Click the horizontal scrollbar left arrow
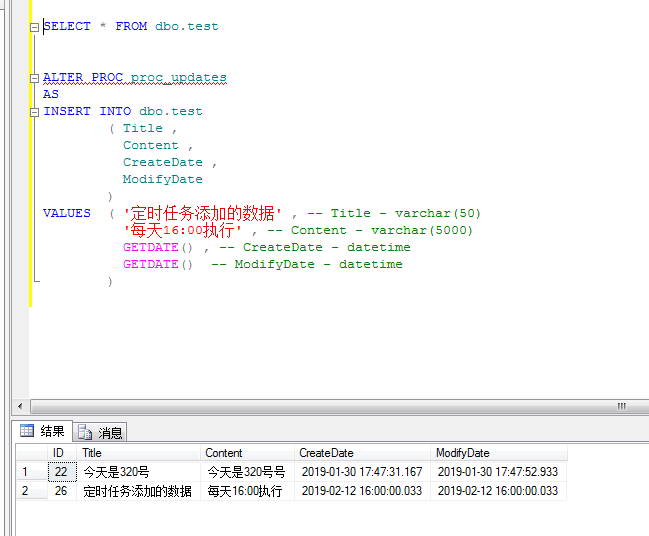The width and height of the screenshot is (649, 536). pyautogui.click(x=20, y=406)
